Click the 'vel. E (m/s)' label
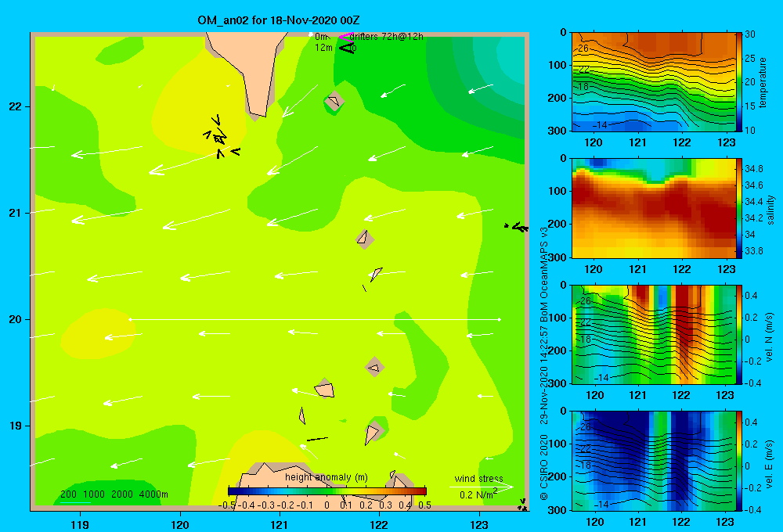Viewport: 783px width, 532px height. [770, 464]
